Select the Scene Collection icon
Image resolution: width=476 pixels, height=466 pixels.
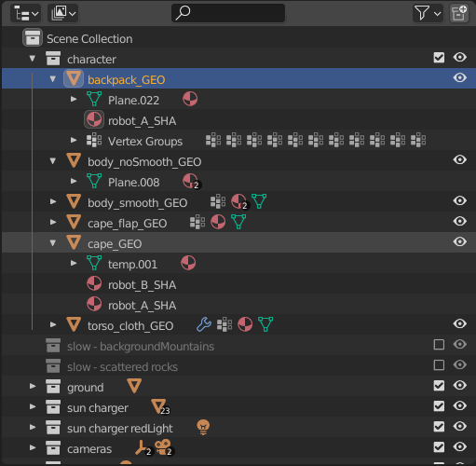pyautogui.click(x=33, y=38)
